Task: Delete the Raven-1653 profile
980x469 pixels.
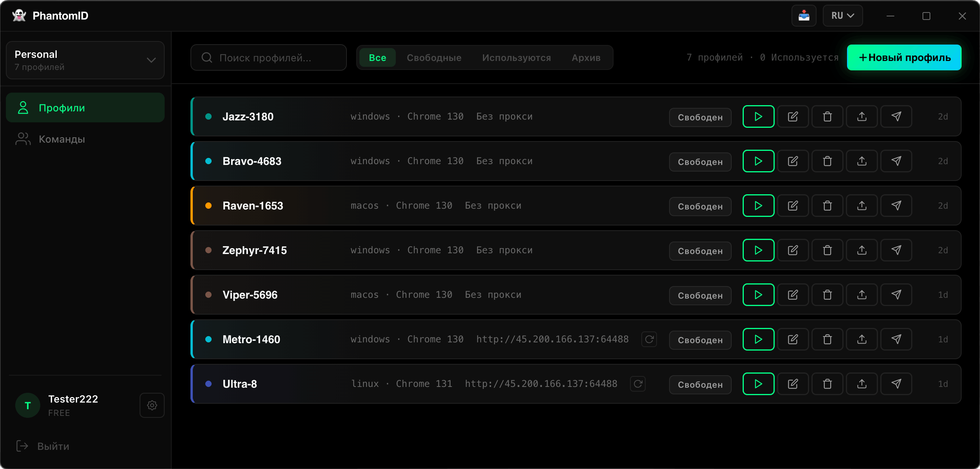Action: click(x=827, y=205)
